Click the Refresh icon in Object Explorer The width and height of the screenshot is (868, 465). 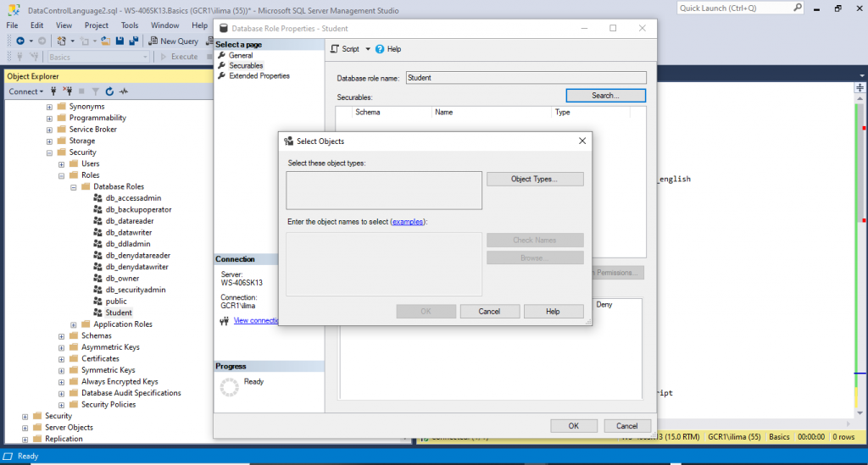109,91
